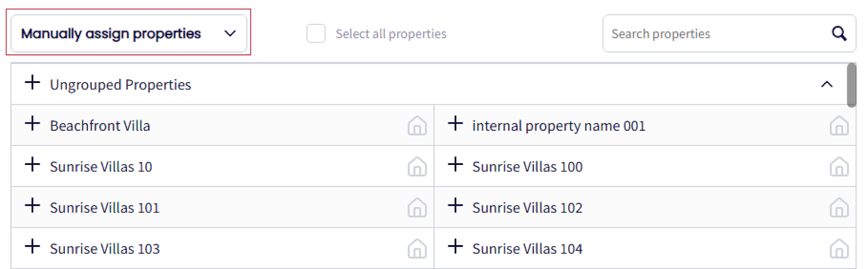Click the house icon for Sunrise Villas 101
Screen dimensions: 868x269
point(417,208)
